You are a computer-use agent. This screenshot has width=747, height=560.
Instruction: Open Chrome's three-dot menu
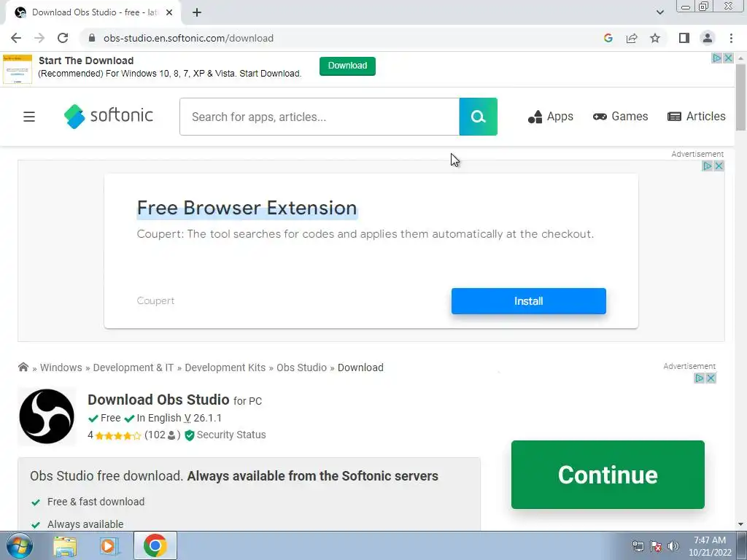731,38
